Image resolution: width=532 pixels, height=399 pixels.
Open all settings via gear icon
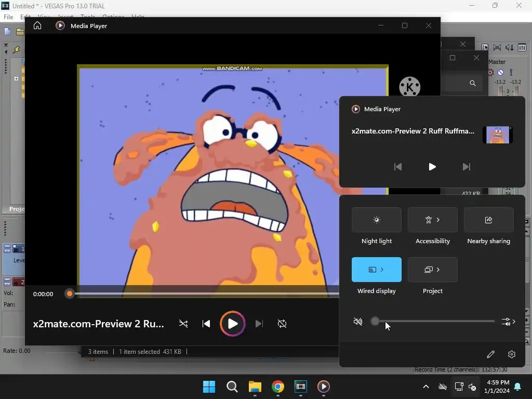pos(512,354)
